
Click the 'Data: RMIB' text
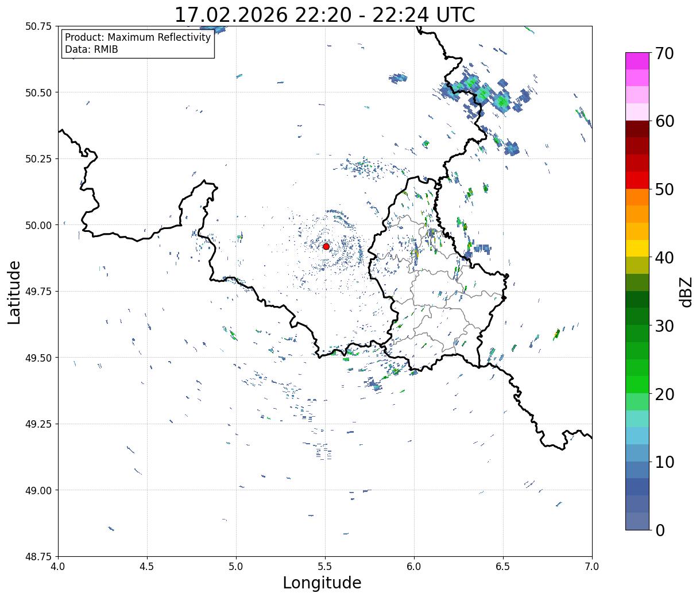click(91, 49)
